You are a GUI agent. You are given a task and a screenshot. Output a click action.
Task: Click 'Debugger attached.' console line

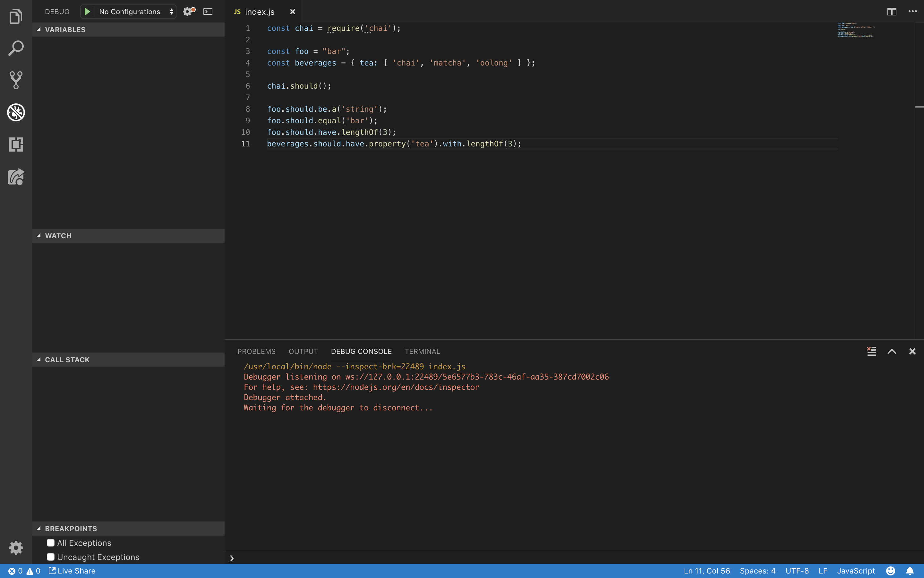click(x=285, y=398)
